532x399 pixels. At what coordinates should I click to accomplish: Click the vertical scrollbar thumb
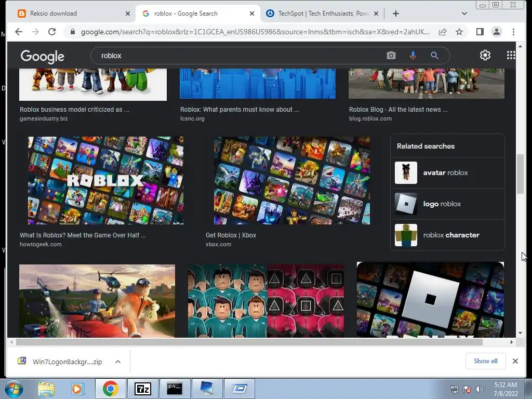pos(520,174)
